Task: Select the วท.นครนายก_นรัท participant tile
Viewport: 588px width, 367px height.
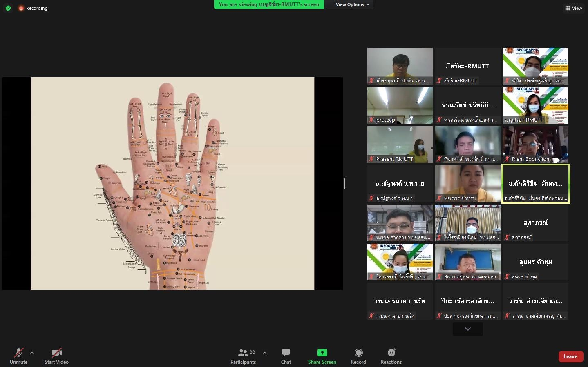Action: click(x=400, y=301)
